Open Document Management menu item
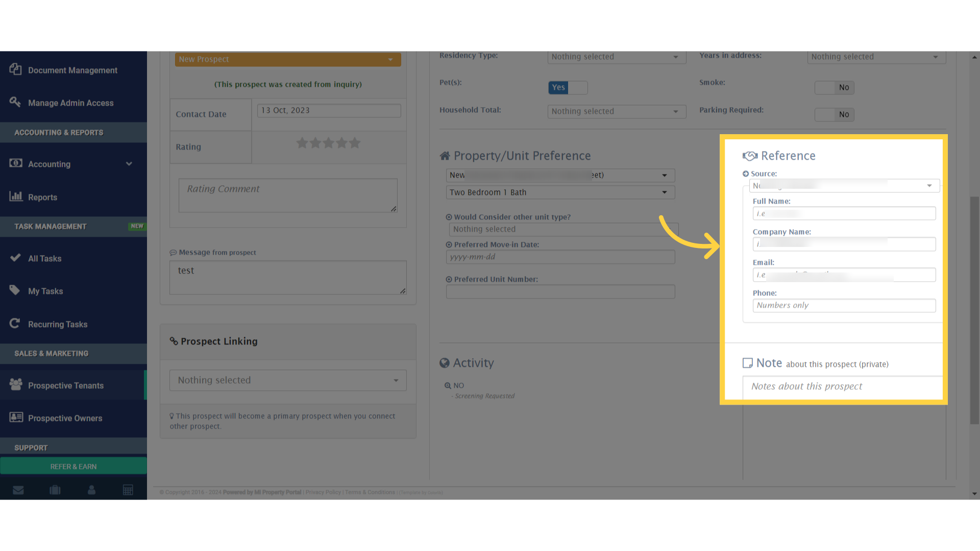Image resolution: width=980 pixels, height=551 pixels. [x=73, y=70]
